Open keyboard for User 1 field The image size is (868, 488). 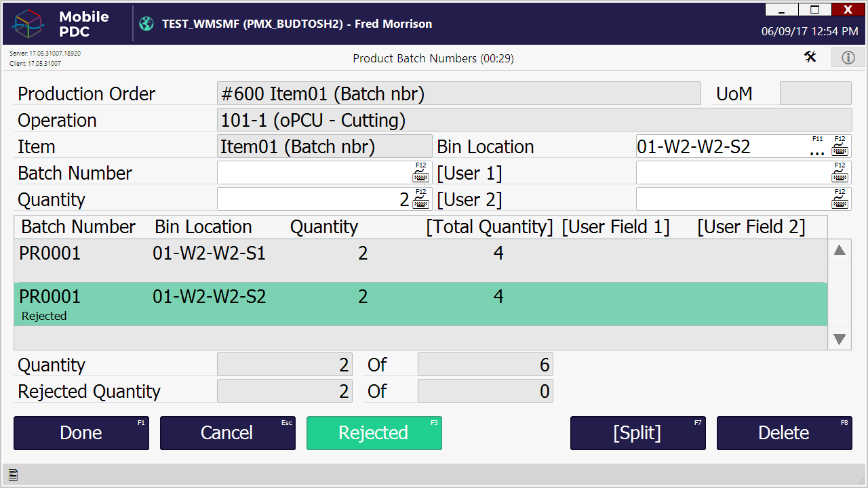click(x=840, y=174)
